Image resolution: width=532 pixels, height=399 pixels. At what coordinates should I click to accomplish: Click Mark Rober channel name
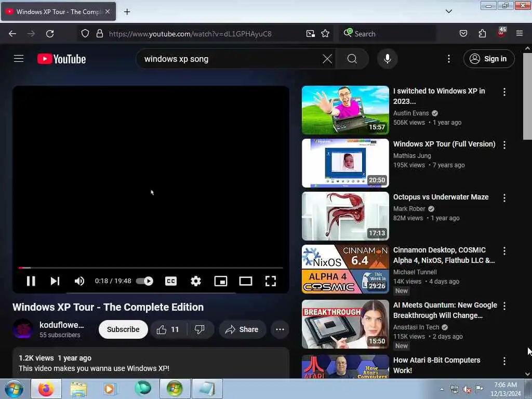coord(409,209)
